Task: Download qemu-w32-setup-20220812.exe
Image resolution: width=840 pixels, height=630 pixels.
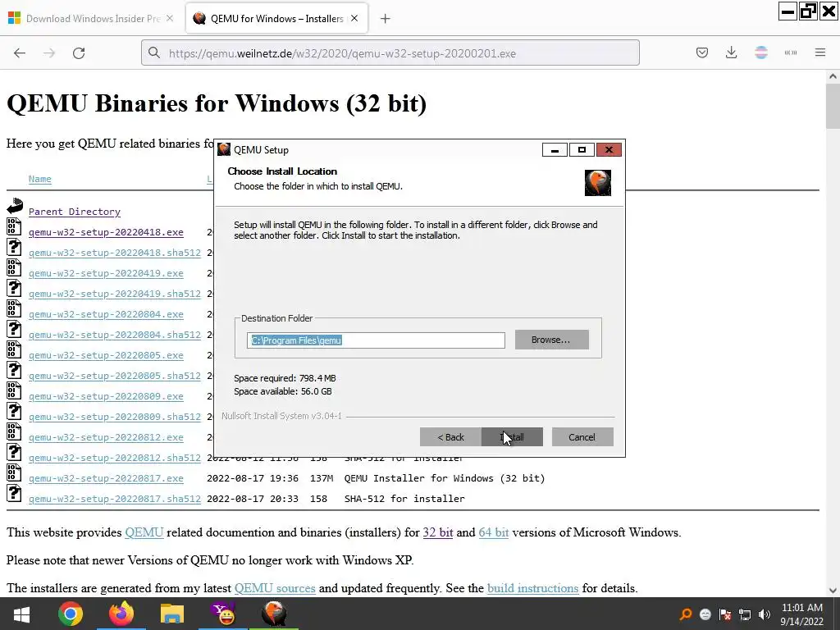Action: coord(106,437)
